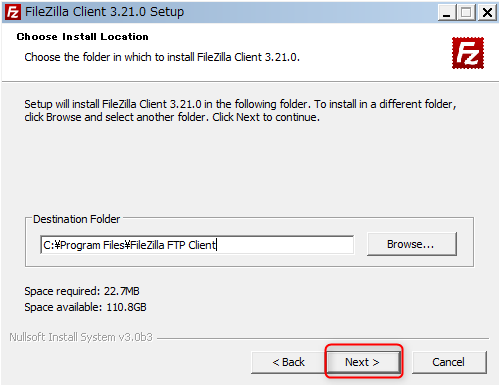Click the FileZilla Client 3.21.0 Setup window title
Viewport: 499px width, 385px height.
point(104,12)
